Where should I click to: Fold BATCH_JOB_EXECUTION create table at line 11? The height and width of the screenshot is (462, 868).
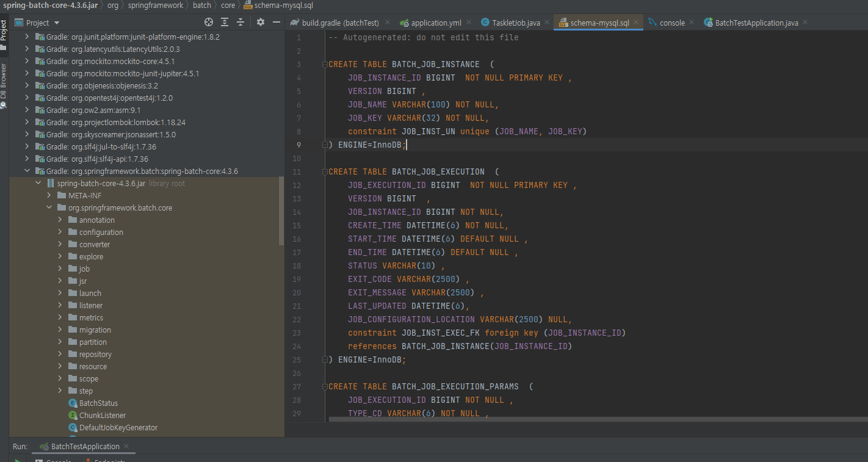click(x=324, y=171)
